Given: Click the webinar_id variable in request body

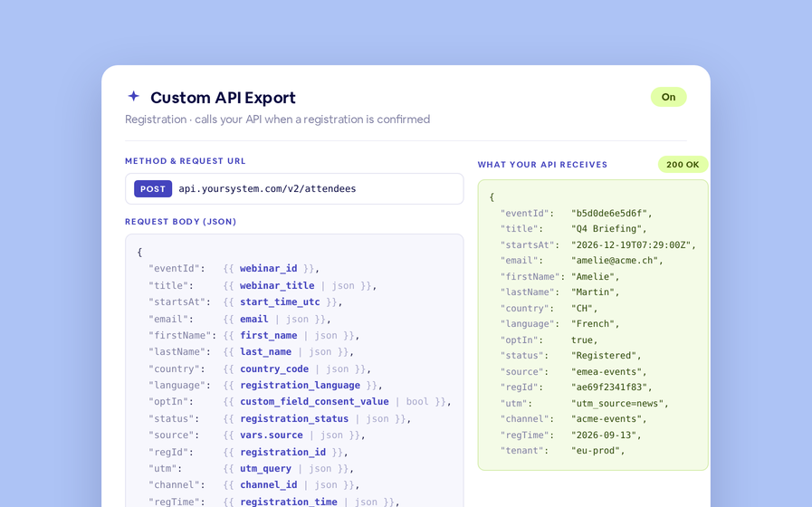Looking at the screenshot, I should (x=268, y=268).
